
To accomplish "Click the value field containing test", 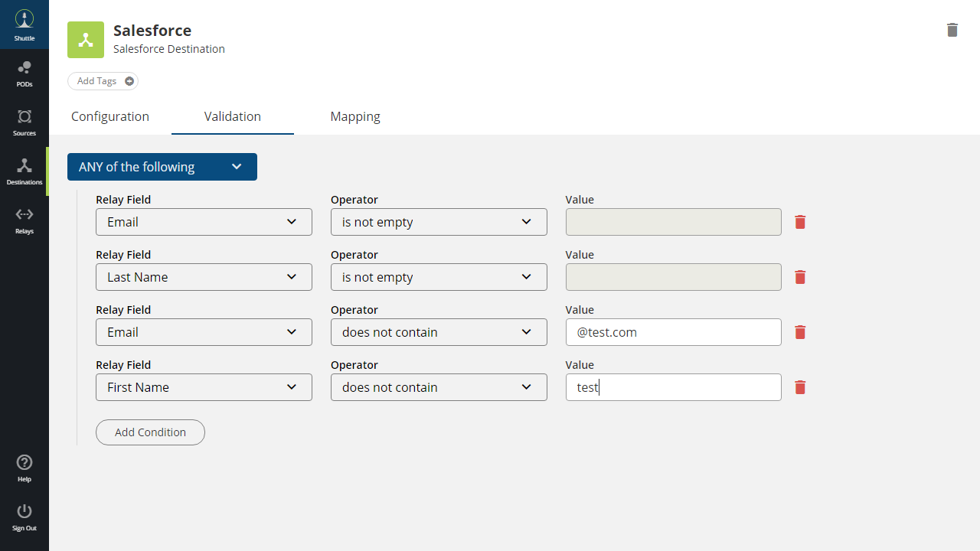I will click(674, 387).
